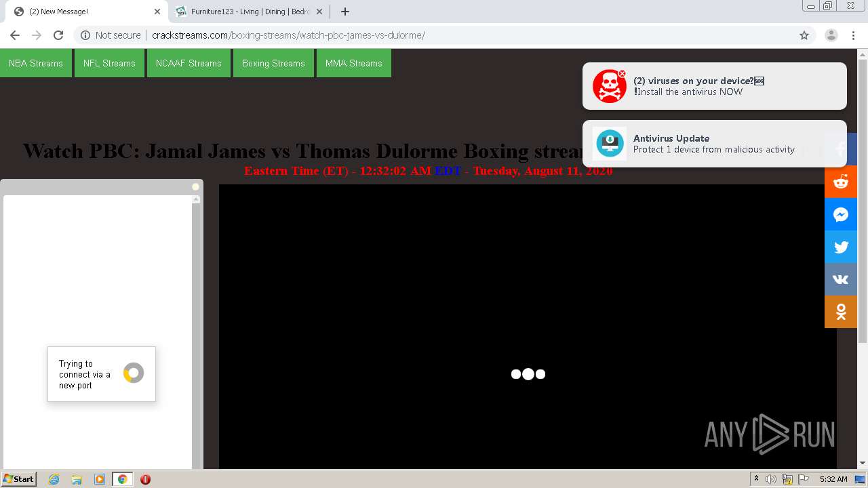
Task: Open the Windows Start button
Action: (19, 479)
